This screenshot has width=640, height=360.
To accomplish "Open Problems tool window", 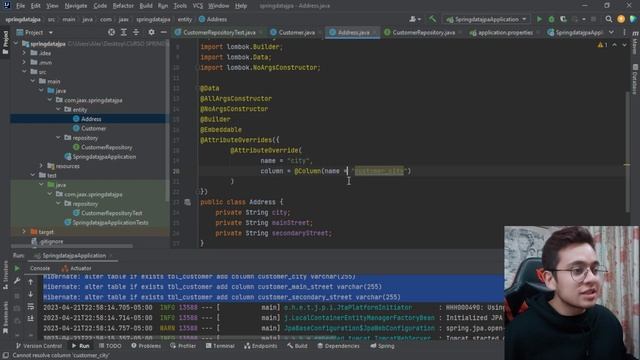I will pyautogui.click(x=146, y=346).
